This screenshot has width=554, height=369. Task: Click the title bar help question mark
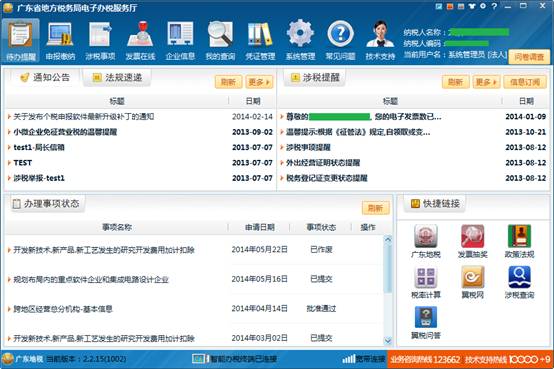pos(494,6)
